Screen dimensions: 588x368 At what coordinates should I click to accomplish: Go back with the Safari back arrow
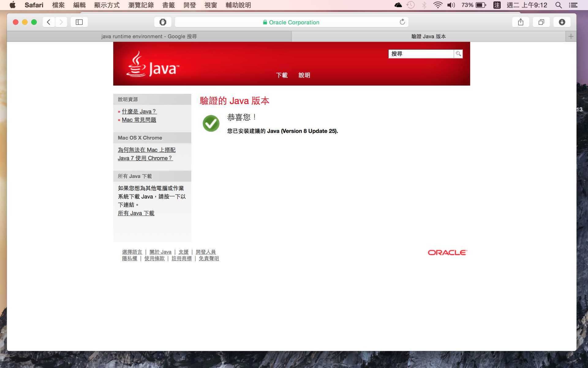(x=48, y=22)
